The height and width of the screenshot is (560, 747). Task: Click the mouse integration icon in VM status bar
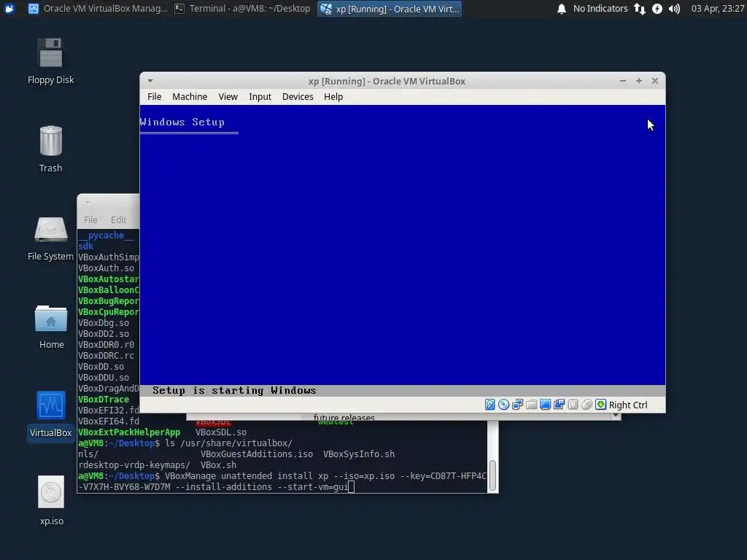coord(587,405)
